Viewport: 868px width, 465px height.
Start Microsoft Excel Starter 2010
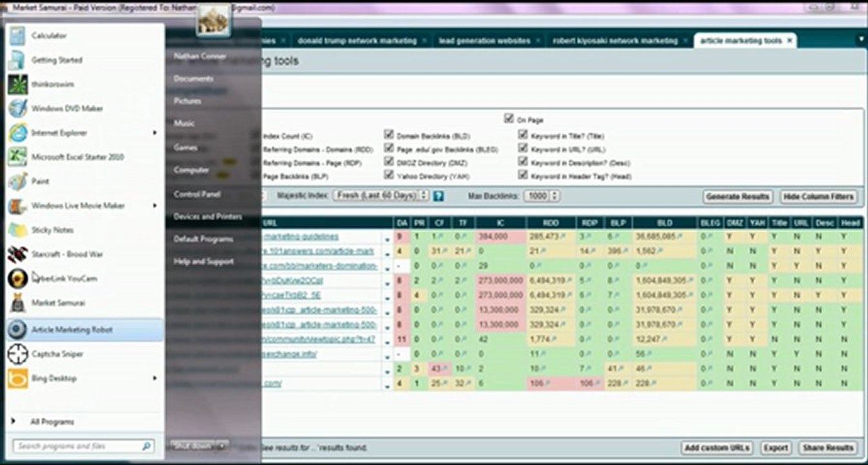point(77,157)
